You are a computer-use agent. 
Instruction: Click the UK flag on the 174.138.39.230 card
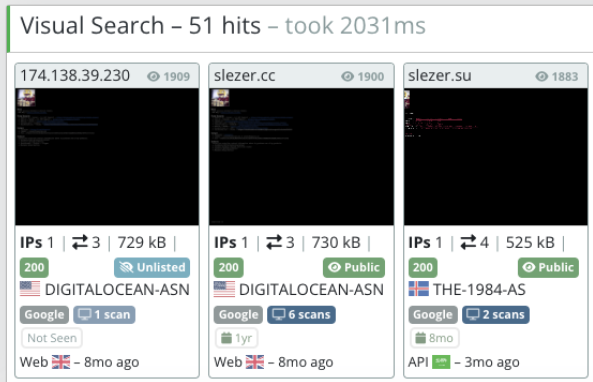click(61, 362)
